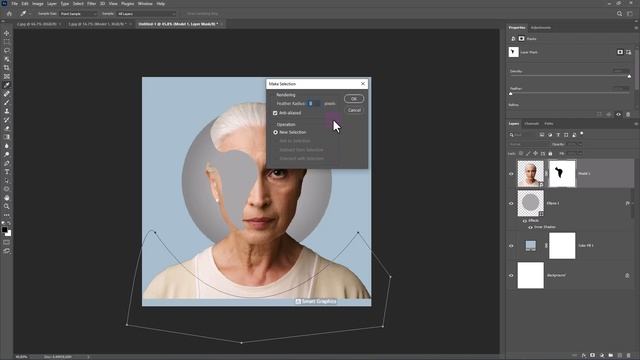The image size is (640, 360).
Task: Hide the Color Fill 1 layer with its eye icon
Action: point(511,246)
